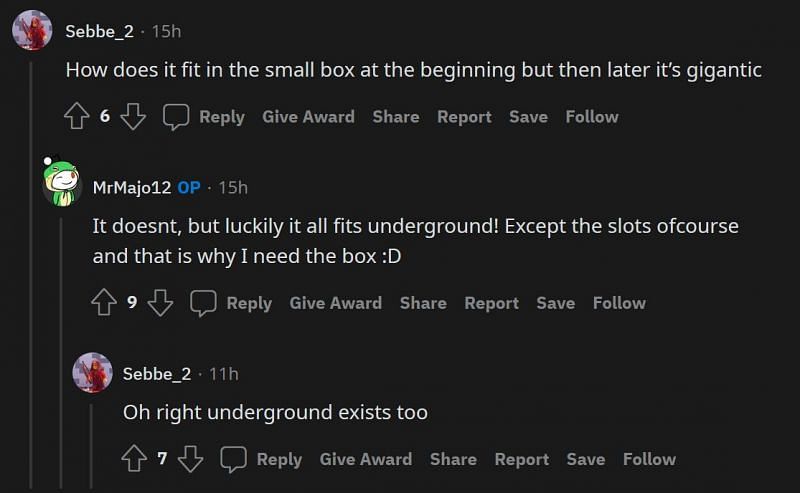Downvote the comment with 7 points
The image size is (800, 493).
[x=190, y=459]
